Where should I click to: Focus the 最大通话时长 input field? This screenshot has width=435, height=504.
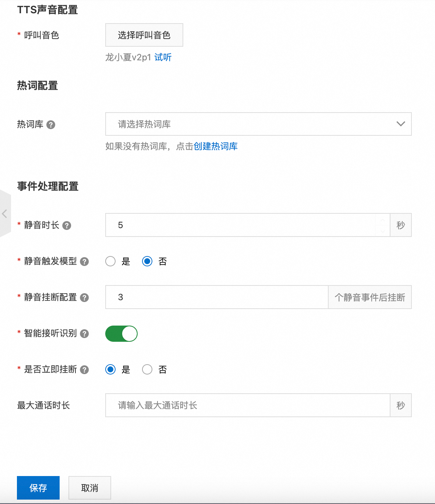pos(247,405)
